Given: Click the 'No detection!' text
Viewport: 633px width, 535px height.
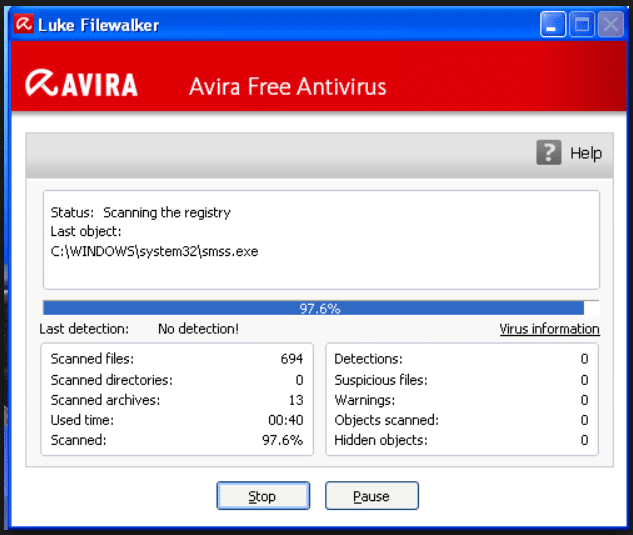Looking at the screenshot, I should point(198,329).
